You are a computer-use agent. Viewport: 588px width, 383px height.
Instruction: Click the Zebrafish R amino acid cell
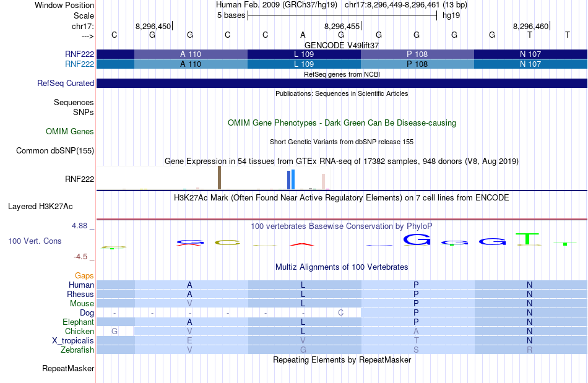529,350
